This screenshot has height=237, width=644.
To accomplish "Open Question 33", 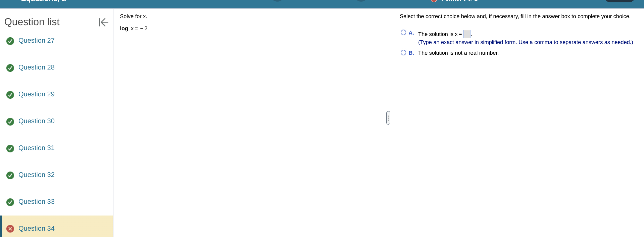I will coord(36,201).
